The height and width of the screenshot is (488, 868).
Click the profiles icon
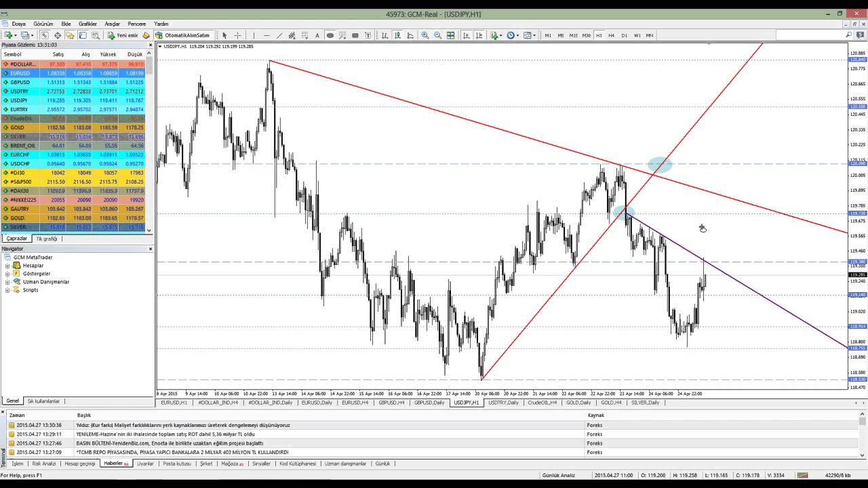click(x=25, y=35)
